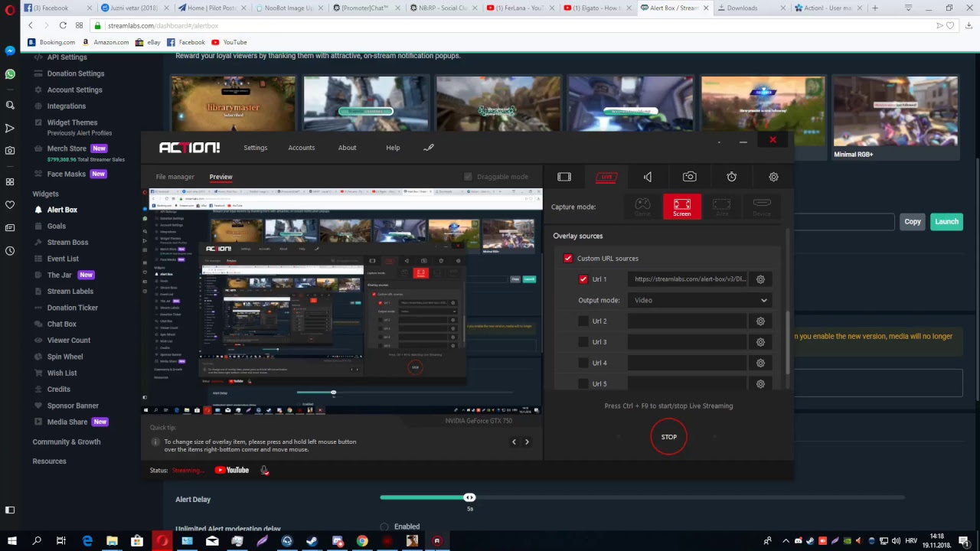Viewport: 980px width, 551px height.
Task: Open settings gear for Url 1
Action: coord(760,279)
